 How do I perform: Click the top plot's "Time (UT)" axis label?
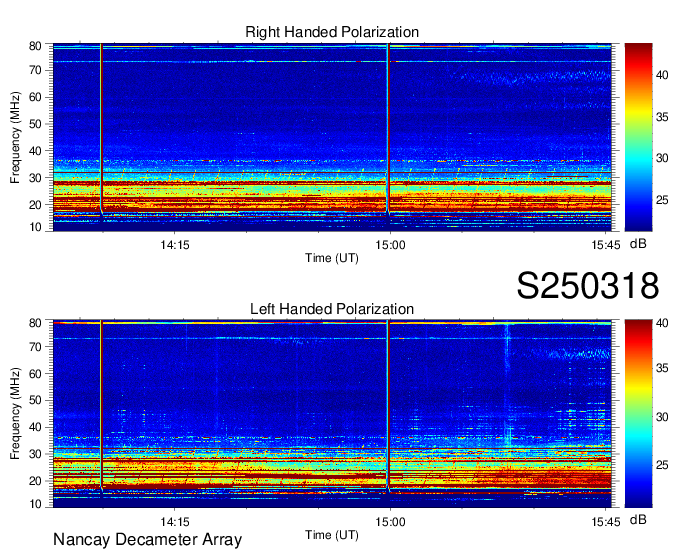pyautogui.click(x=332, y=258)
